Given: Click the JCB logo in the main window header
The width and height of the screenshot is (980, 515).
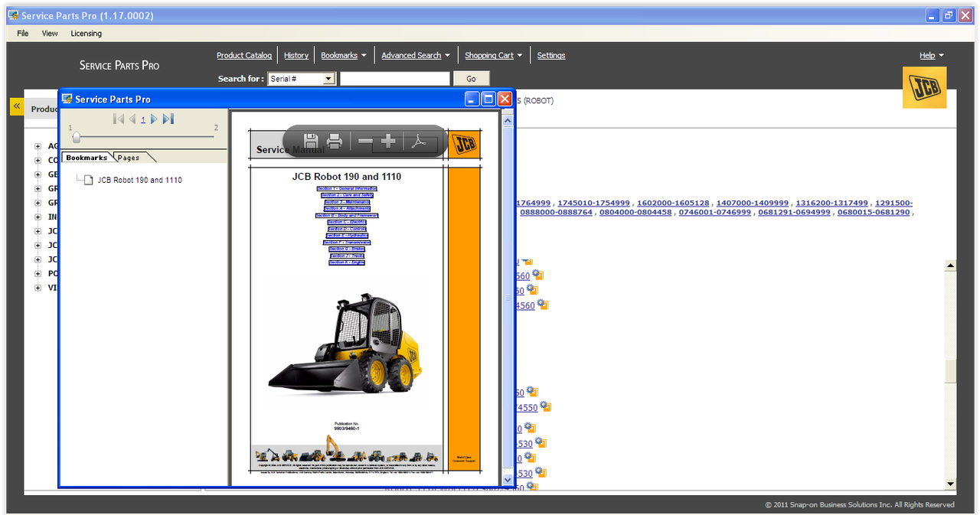Looking at the screenshot, I should [x=924, y=87].
